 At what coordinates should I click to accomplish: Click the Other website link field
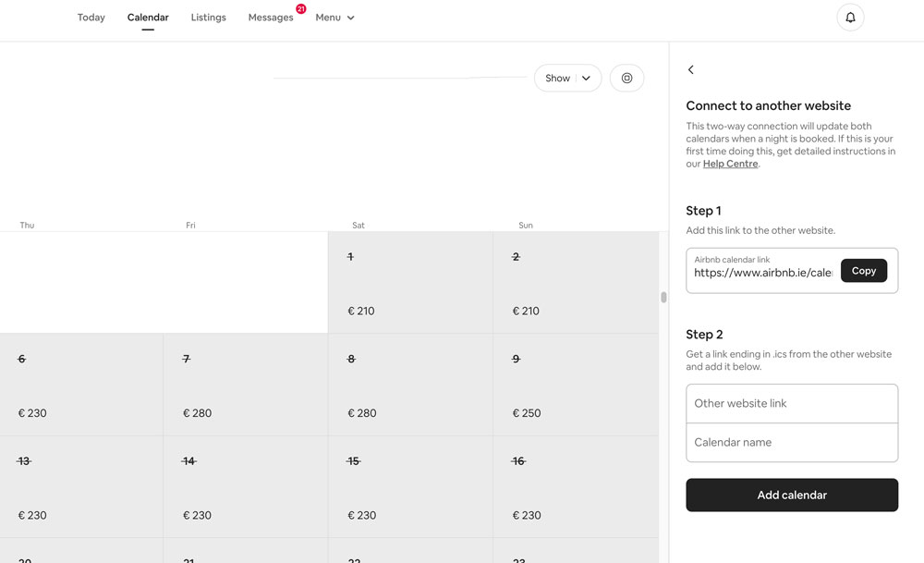(x=791, y=403)
